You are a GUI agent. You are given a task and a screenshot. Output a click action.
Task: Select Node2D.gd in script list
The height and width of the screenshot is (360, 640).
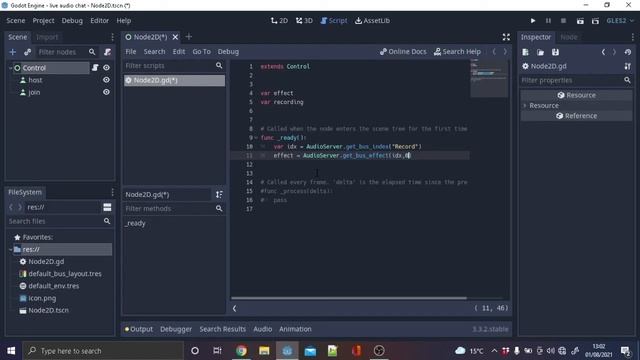(174, 80)
